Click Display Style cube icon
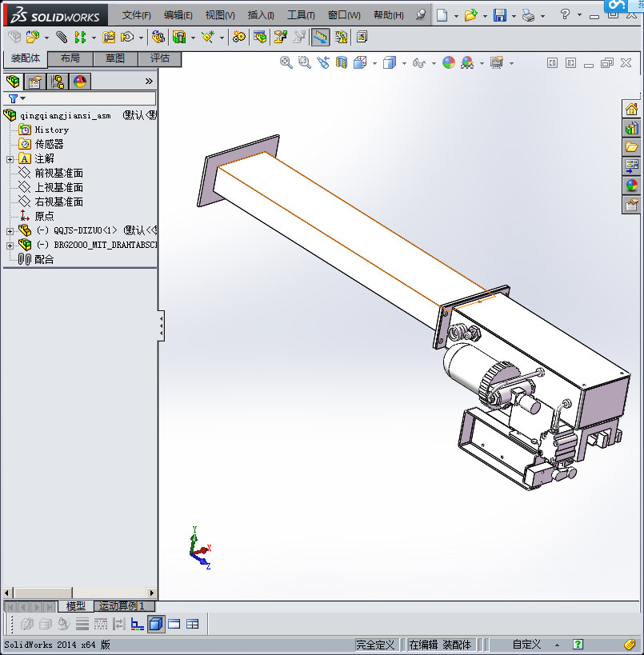The height and width of the screenshot is (655, 644). click(390, 62)
